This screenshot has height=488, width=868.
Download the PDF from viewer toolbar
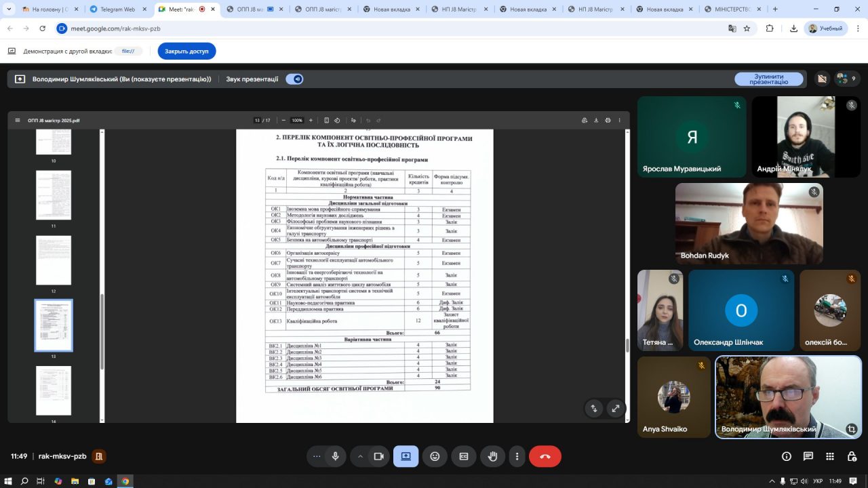tap(596, 121)
